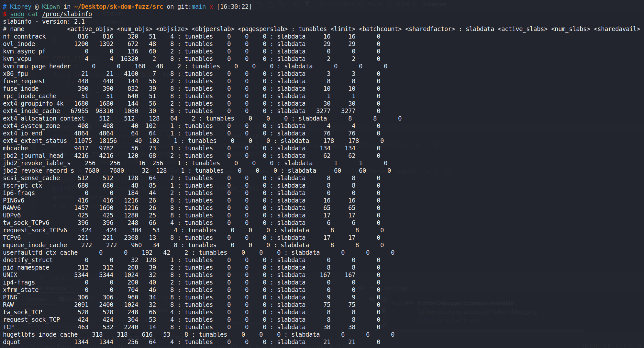Click the ext4_inode_cache row name
Screen dimensions: 644x348
tap(31, 111)
